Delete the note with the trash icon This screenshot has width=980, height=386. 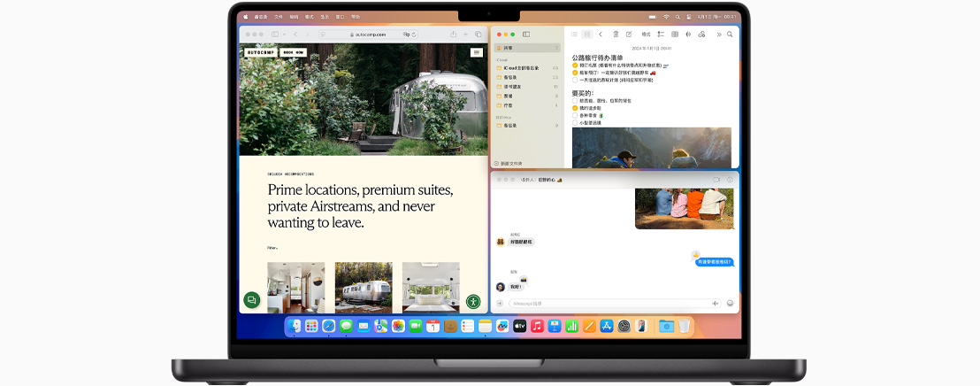coord(616,35)
